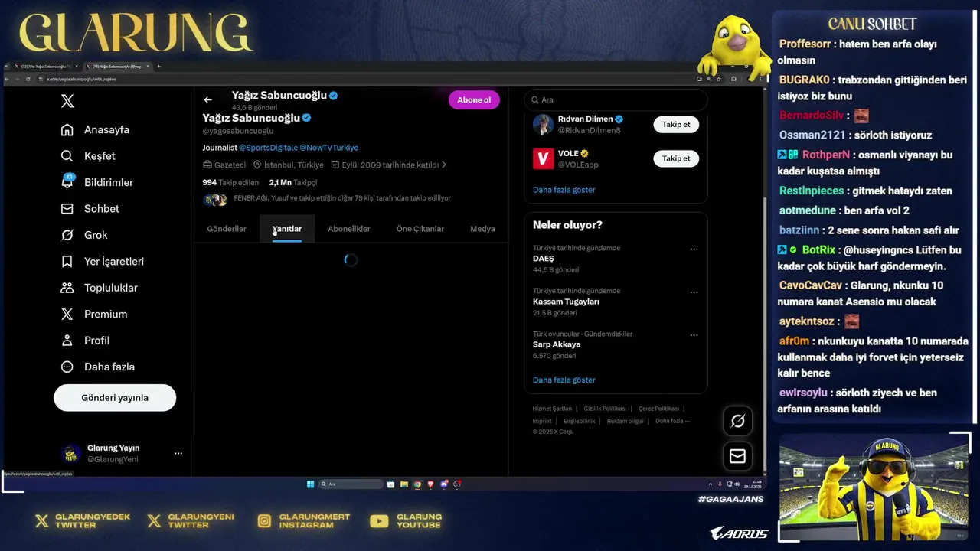Follow VOLE with Takip et
Screen dimensions: 980x551
pos(676,158)
